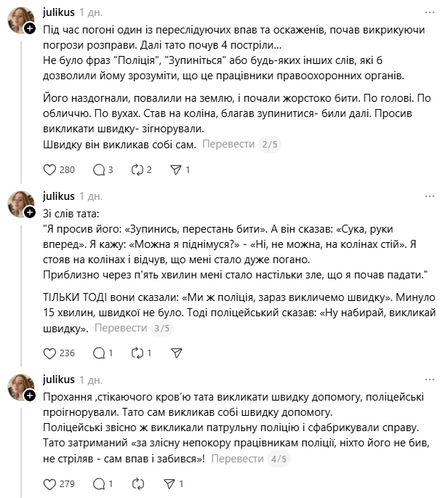Reply to the third post
This screenshot has height=498, width=448.
tap(100, 483)
